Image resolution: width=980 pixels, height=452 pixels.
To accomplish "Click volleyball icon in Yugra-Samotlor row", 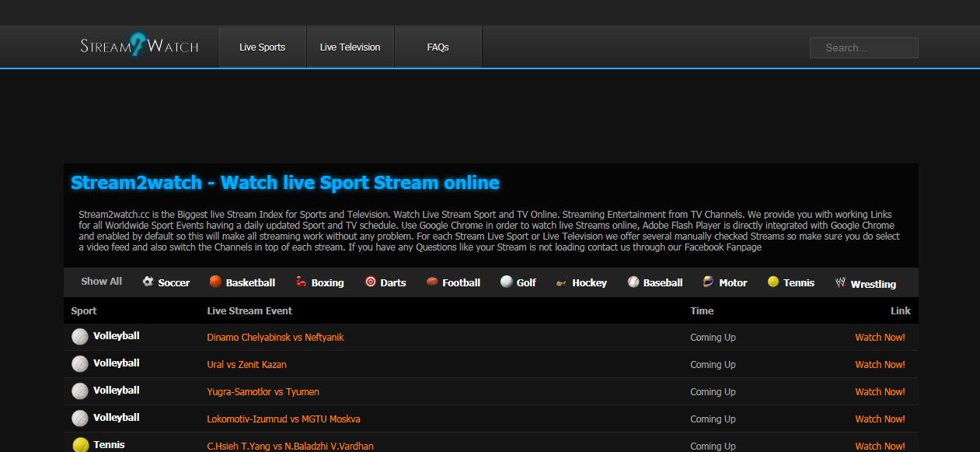I will [x=80, y=391].
